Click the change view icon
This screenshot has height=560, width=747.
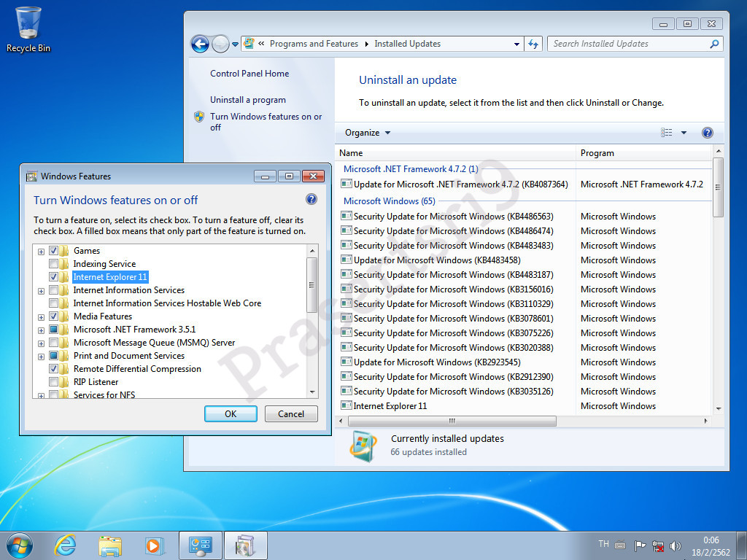coord(667,133)
